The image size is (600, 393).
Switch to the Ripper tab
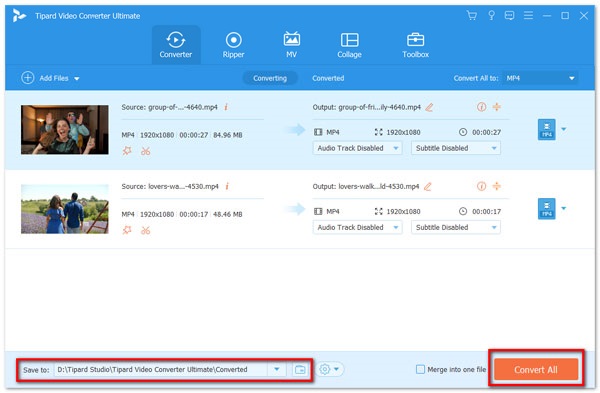coord(233,45)
